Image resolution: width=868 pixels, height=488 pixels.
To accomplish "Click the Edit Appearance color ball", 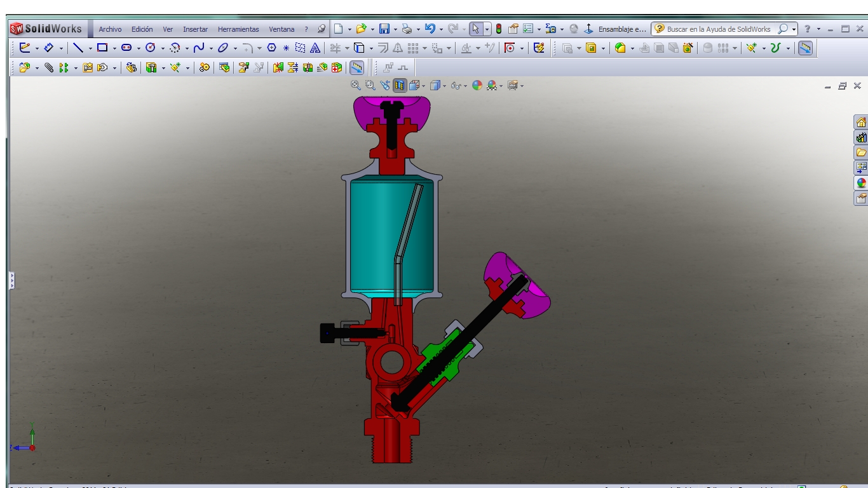I will [477, 85].
